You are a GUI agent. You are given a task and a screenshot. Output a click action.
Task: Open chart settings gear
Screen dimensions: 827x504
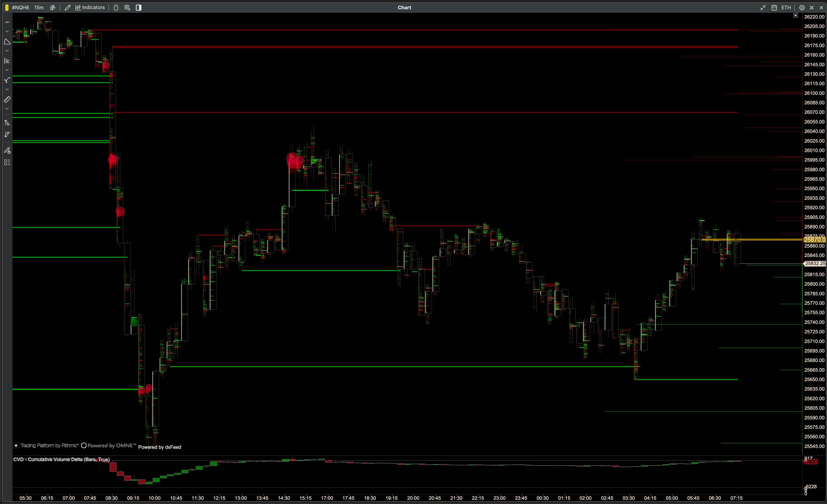coord(802,7)
